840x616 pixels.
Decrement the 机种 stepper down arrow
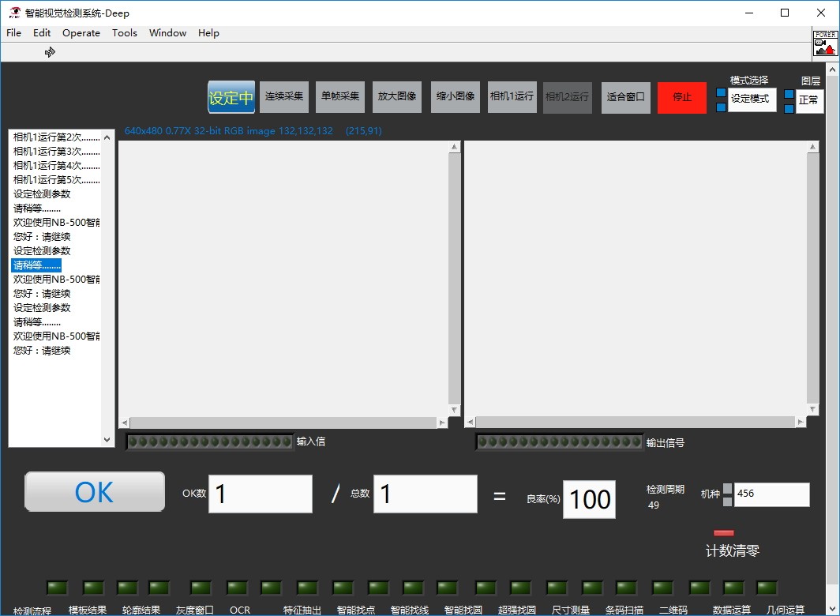[x=728, y=501]
